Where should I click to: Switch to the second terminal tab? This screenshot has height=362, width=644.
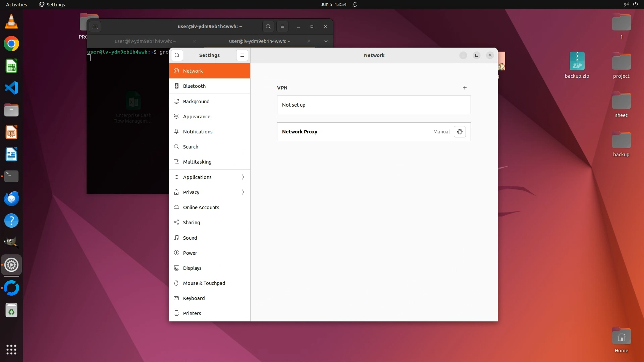click(259, 41)
